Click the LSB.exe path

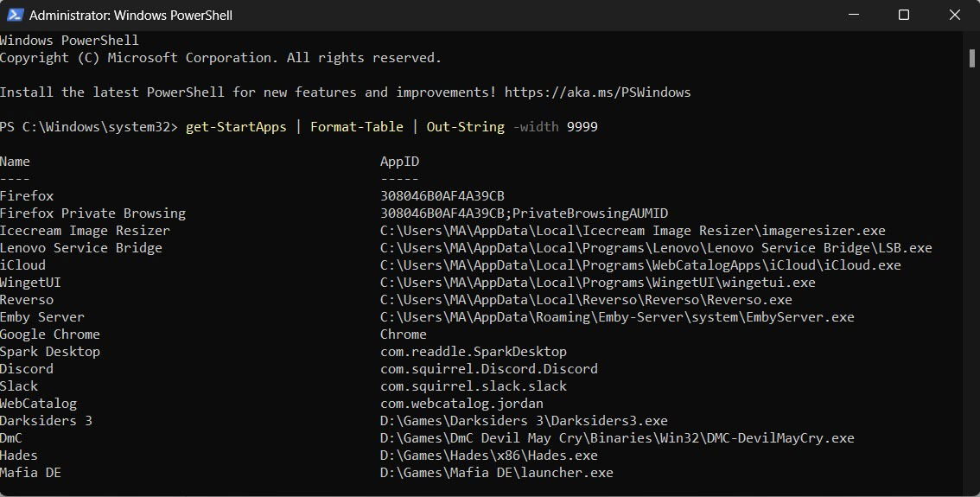click(x=656, y=247)
